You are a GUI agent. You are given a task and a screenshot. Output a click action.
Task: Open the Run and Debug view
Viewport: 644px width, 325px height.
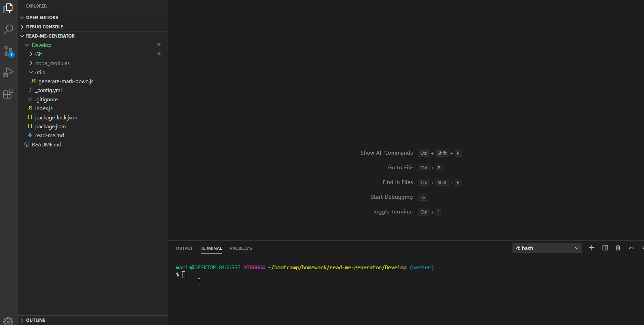coord(8,73)
